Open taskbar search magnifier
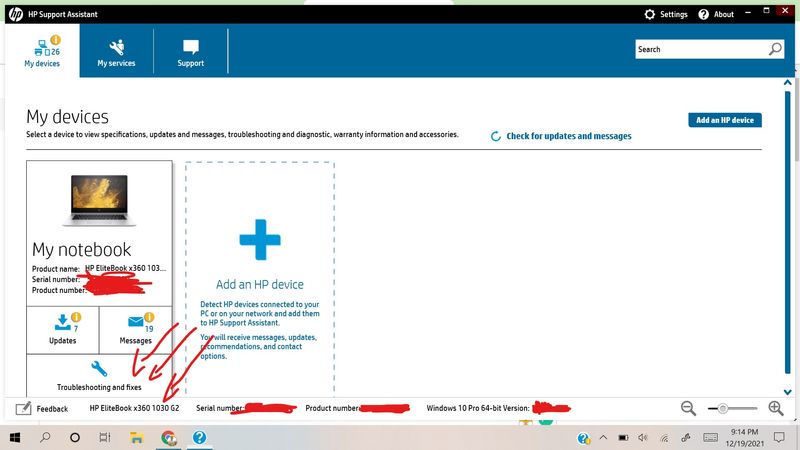Image resolution: width=800 pixels, height=450 pixels. point(45,437)
